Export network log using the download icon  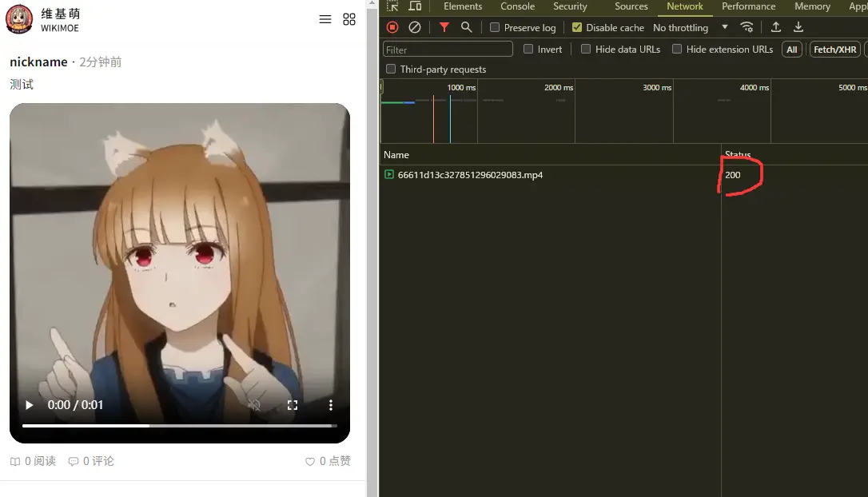pyautogui.click(x=798, y=26)
